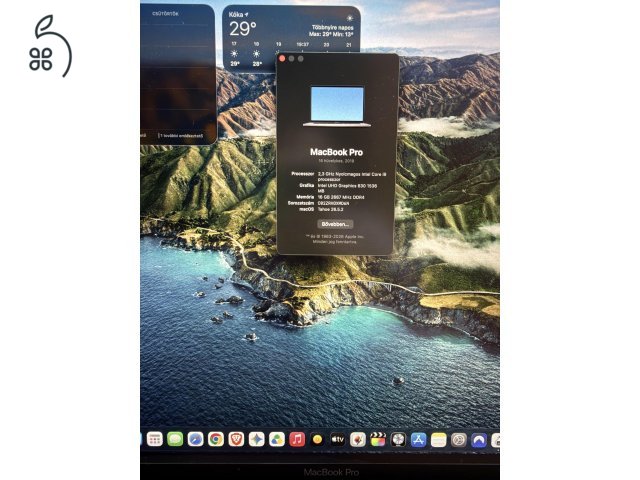Open the App Store
The height and width of the screenshot is (480, 640).
pyautogui.click(x=418, y=440)
